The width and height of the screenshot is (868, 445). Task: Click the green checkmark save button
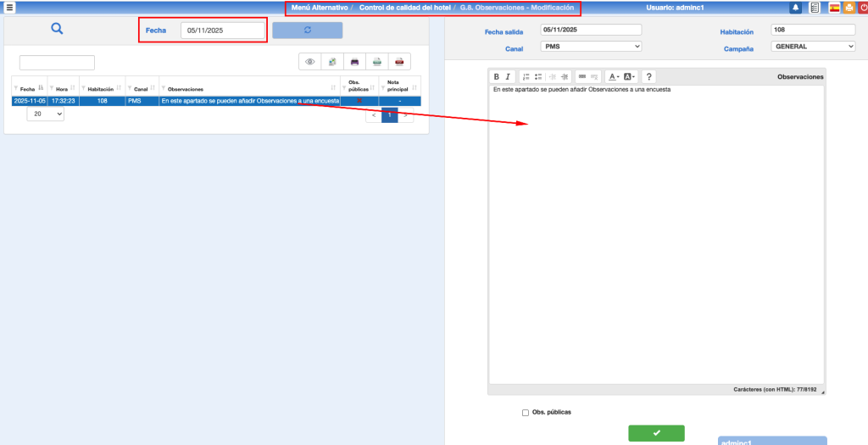(x=656, y=433)
